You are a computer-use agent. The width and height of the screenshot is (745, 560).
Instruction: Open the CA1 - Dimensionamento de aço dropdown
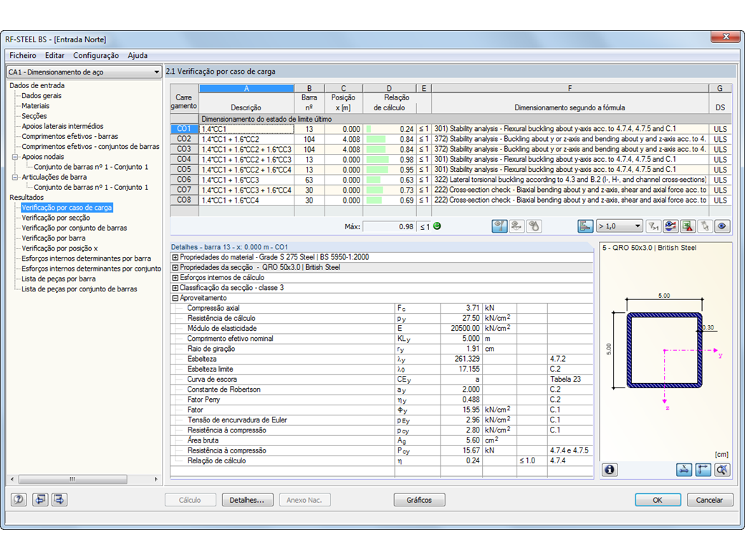coord(84,72)
